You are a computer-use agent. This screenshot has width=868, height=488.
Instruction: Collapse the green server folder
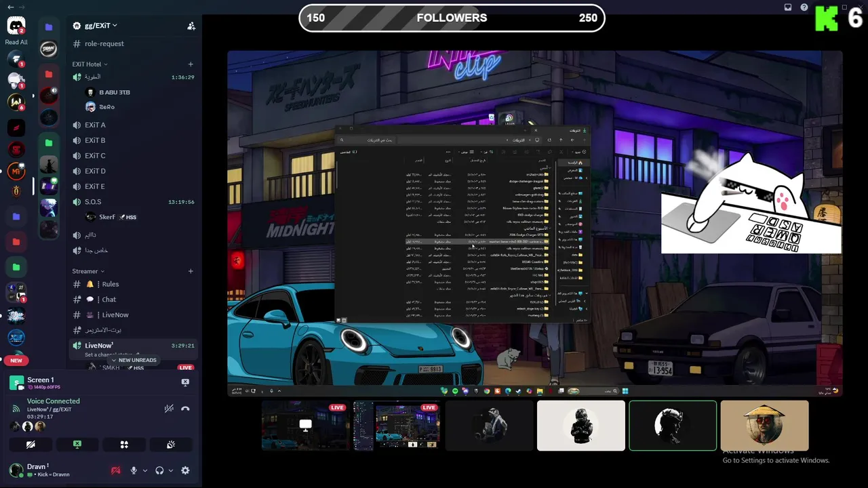49,143
